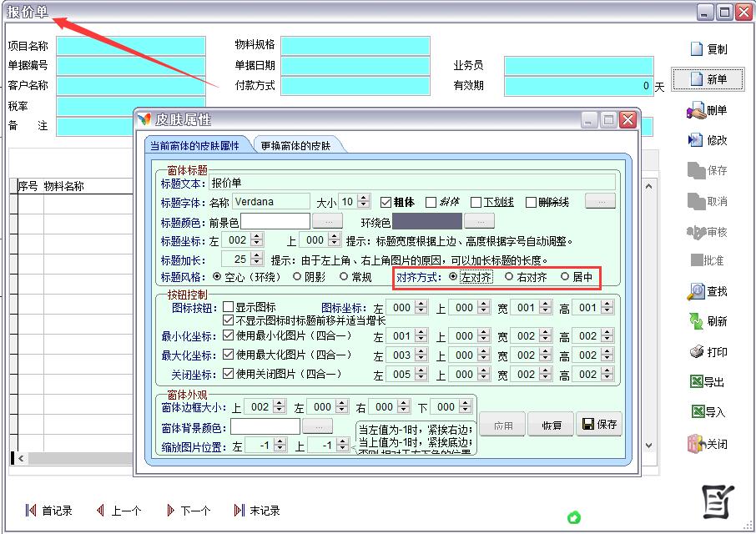Click the 环绕色 gray color swatch
Image resolution: width=756 pixels, height=534 pixels.
pyautogui.click(x=426, y=221)
